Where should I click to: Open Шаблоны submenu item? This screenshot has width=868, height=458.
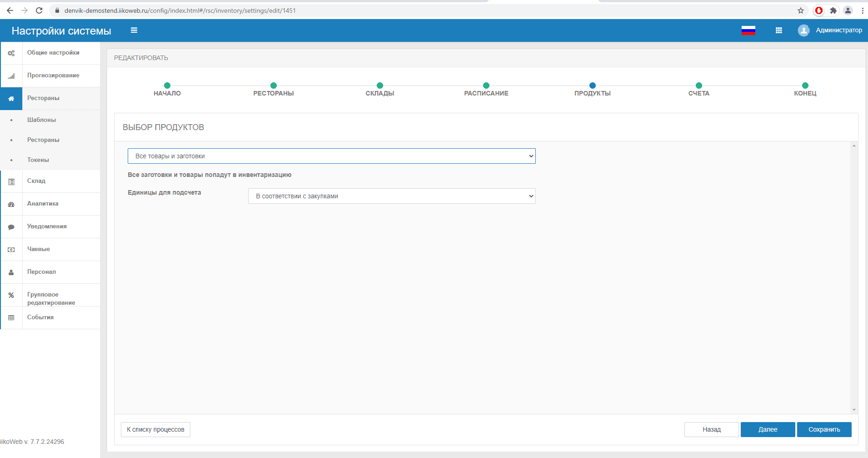41,120
